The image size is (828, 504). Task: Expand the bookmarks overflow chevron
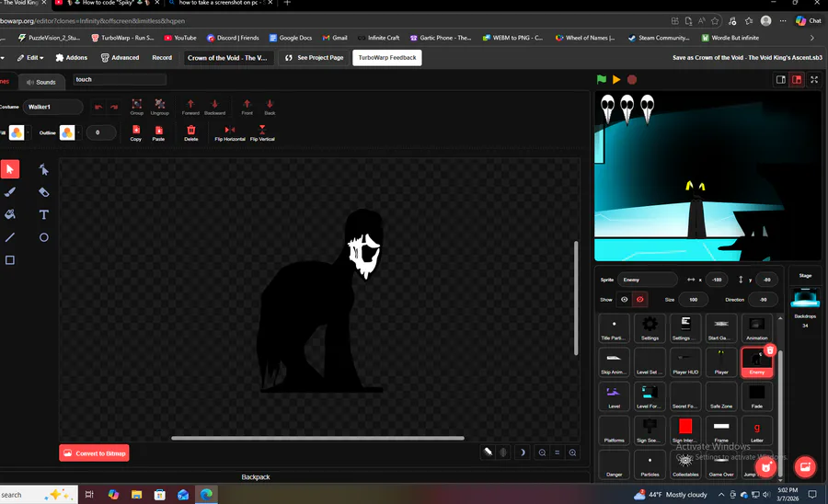811,38
